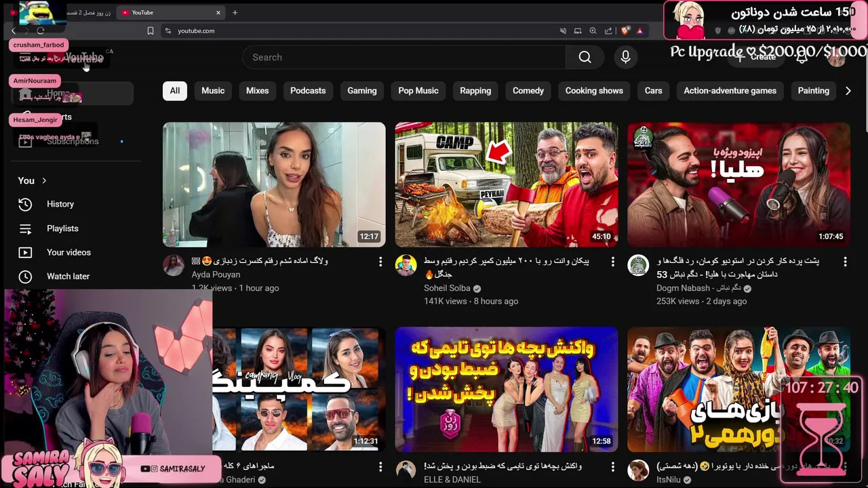Switch to the YouTube browser tab

[171, 12]
